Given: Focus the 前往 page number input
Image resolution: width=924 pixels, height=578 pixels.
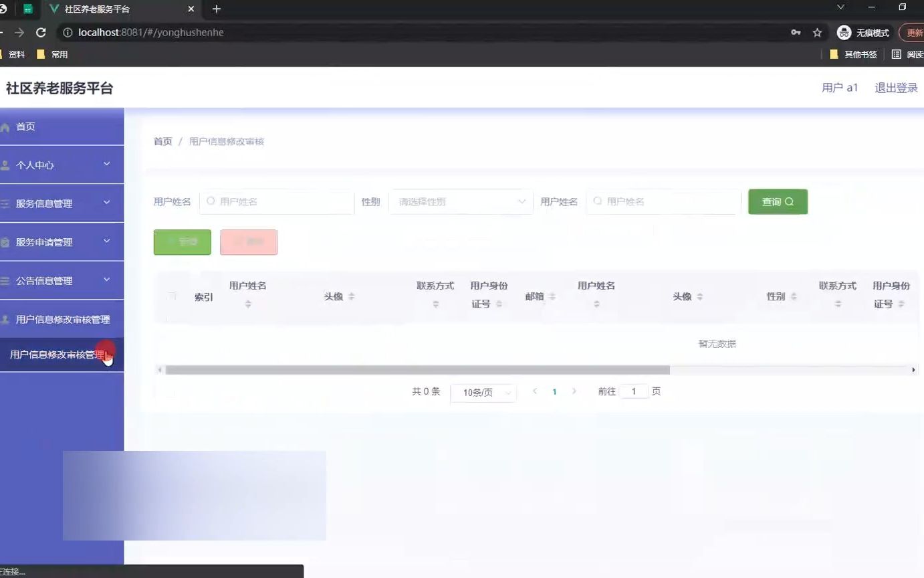Looking at the screenshot, I should coord(634,391).
